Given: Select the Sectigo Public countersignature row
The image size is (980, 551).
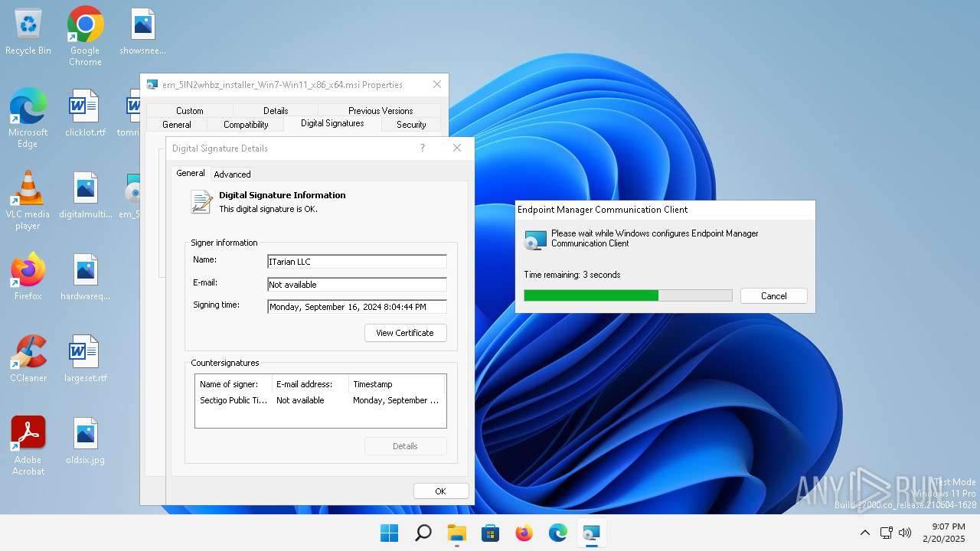Looking at the screenshot, I should pos(320,400).
